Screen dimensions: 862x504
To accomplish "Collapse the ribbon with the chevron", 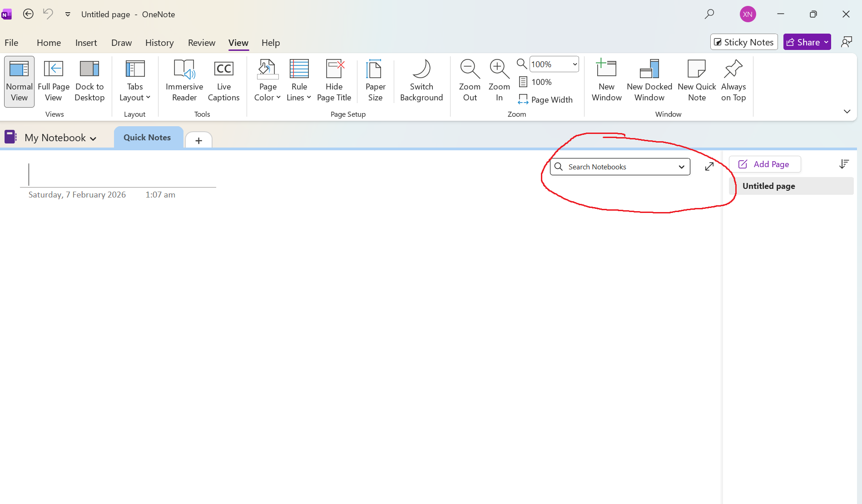I will [x=847, y=112].
